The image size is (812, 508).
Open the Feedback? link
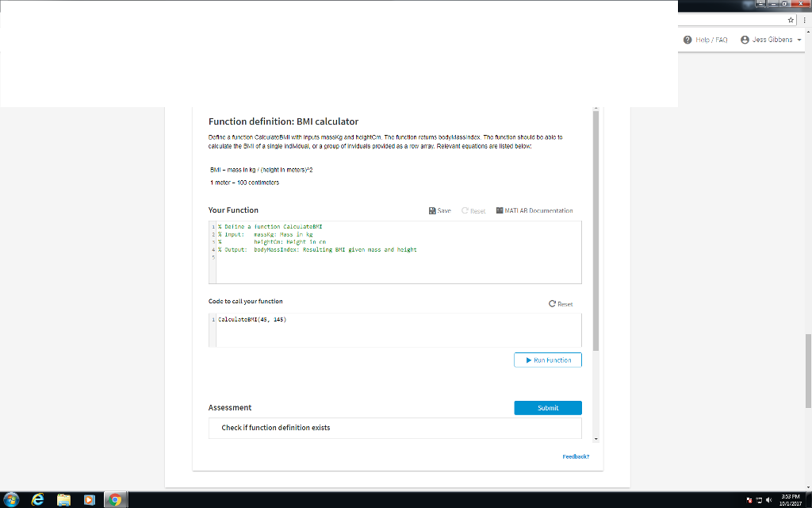coord(576,456)
